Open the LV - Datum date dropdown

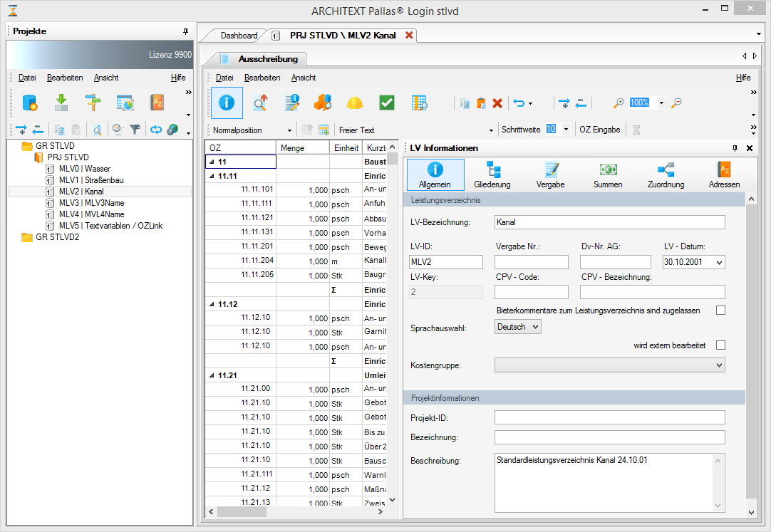click(x=720, y=262)
